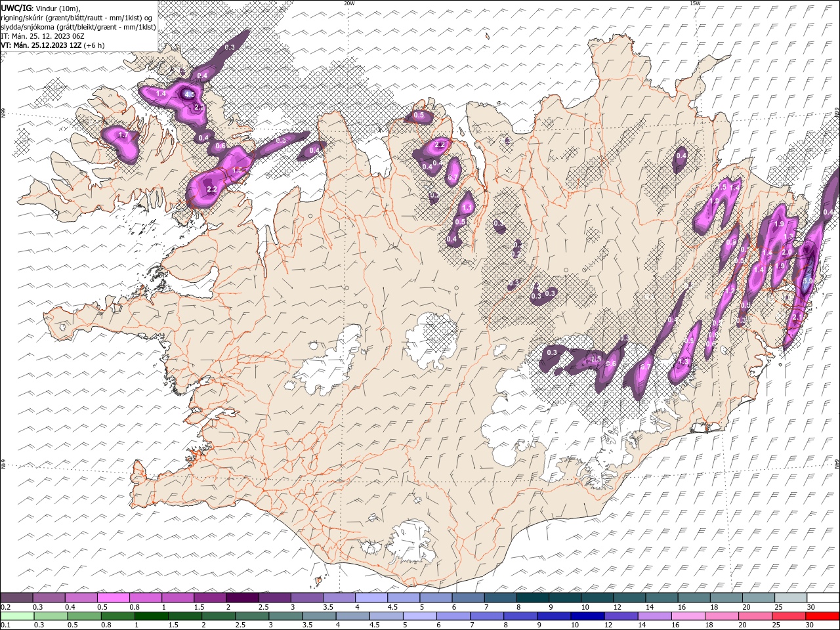Click the lower legend '25' value label

click(x=777, y=625)
